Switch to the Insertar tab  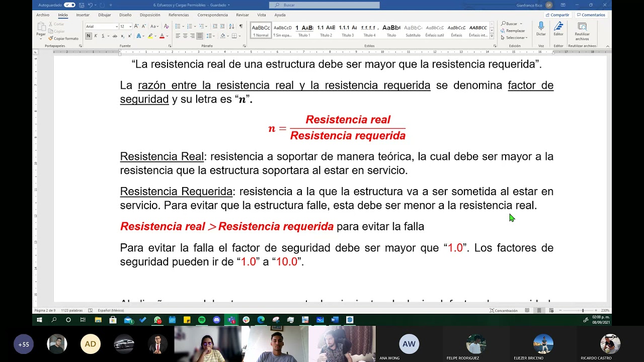click(x=83, y=15)
